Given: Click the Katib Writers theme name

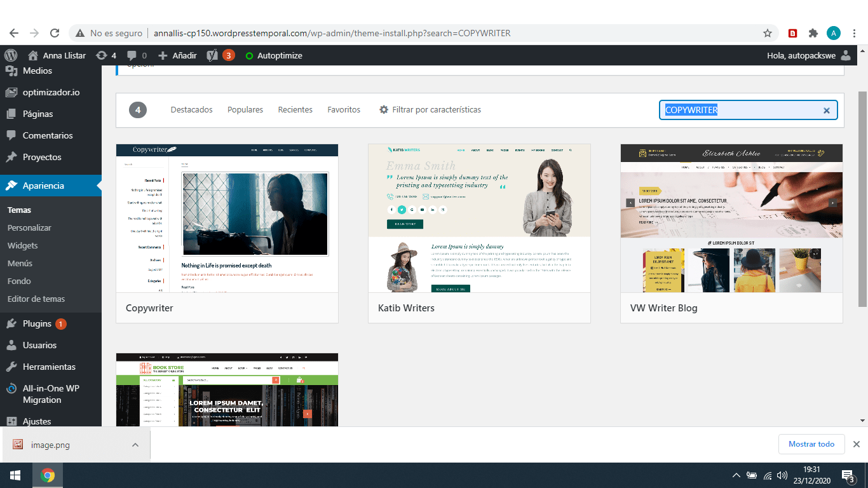Looking at the screenshot, I should [406, 308].
